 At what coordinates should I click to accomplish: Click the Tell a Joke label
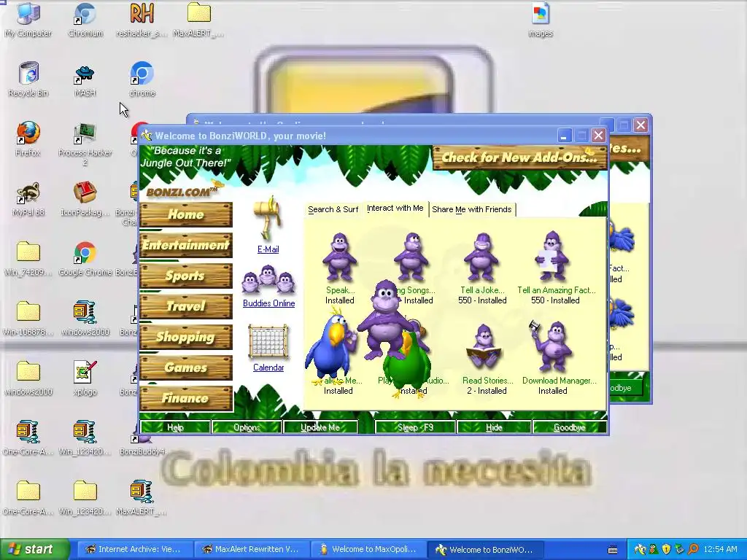pyautogui.click(x=482, y=290)
